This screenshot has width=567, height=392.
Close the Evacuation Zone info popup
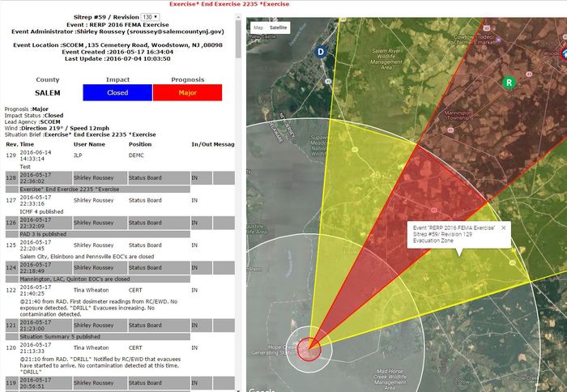(503, 228)
